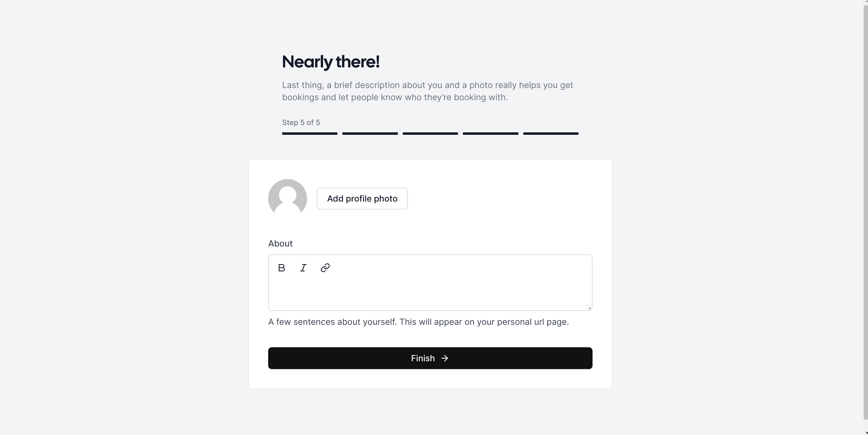Click the Add profile photo button
The image size is (868, 435).
click(362, 198)
